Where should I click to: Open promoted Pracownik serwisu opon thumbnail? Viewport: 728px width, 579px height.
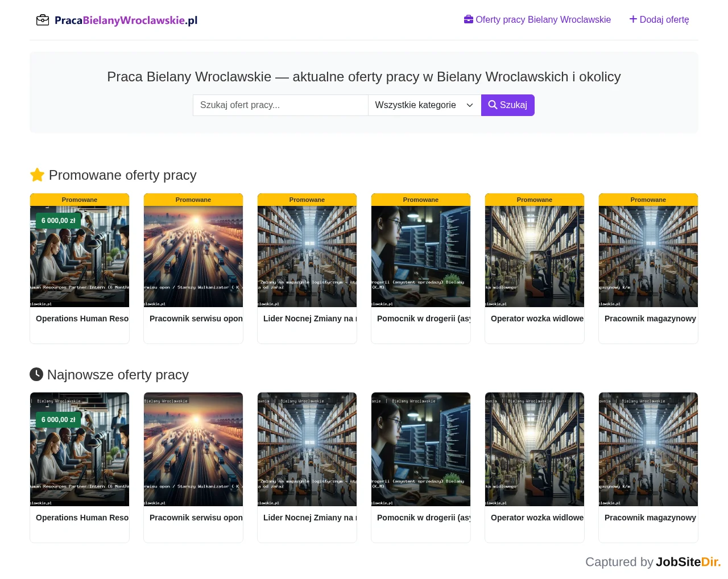point(193,257)
